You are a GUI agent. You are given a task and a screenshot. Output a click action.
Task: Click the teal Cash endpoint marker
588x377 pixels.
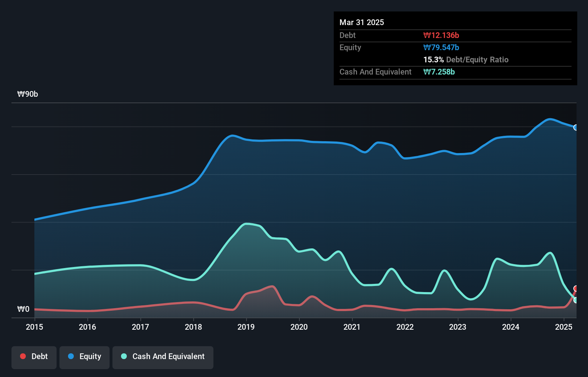coord(576,300)
